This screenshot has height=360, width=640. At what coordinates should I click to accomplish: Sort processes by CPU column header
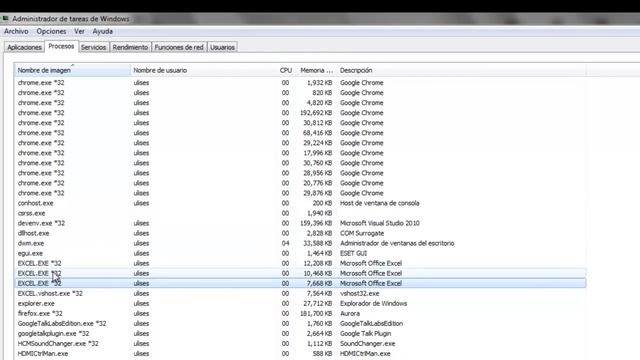pos(286,70)
